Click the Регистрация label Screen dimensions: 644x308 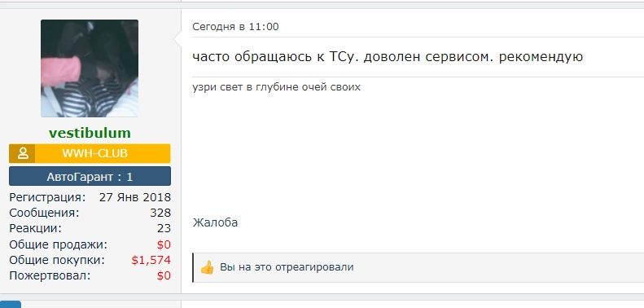[x=48, y=197]
